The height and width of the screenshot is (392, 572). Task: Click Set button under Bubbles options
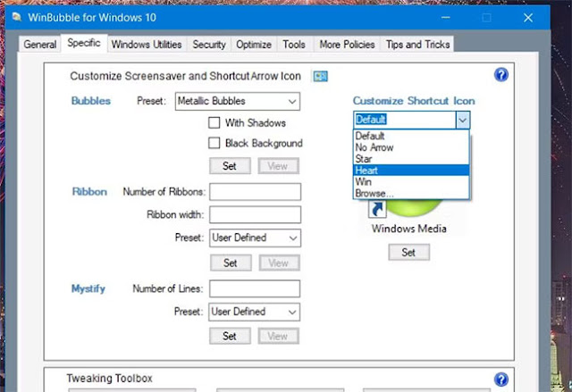coord(230,166)
